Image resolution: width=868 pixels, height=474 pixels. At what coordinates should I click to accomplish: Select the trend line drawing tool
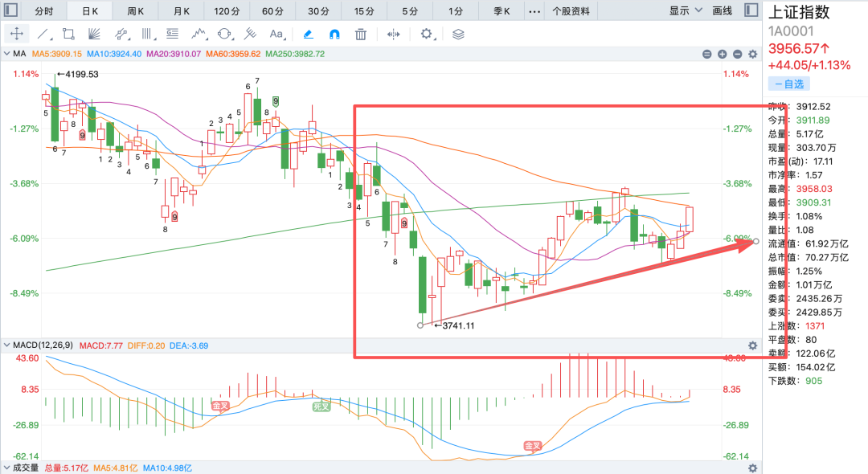(43, 35)
